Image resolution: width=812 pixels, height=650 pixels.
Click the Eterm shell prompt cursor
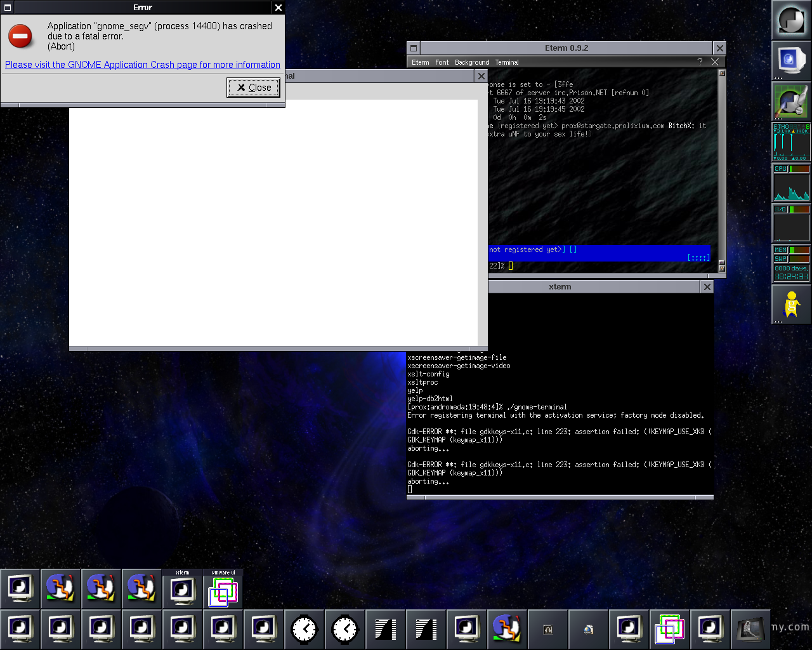510,266
